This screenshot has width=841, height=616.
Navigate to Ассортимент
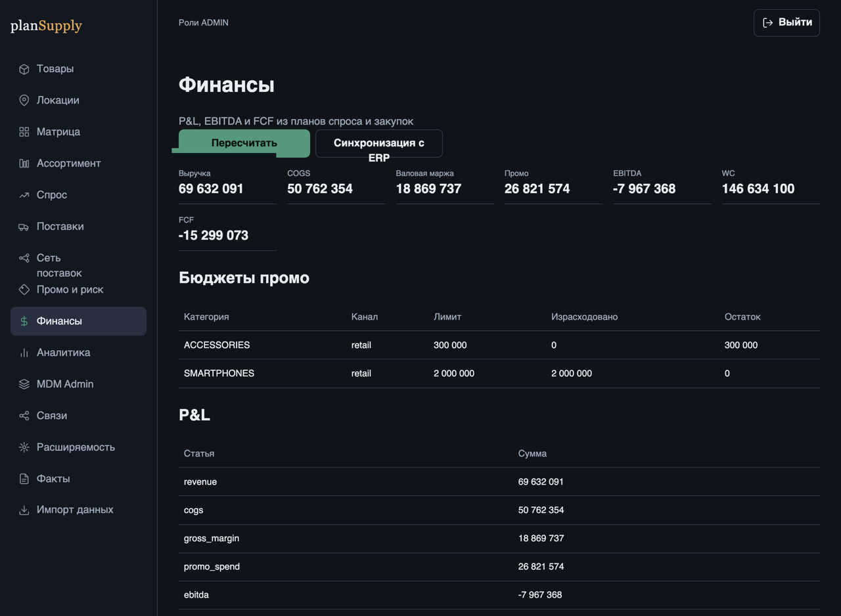[78, 164]
